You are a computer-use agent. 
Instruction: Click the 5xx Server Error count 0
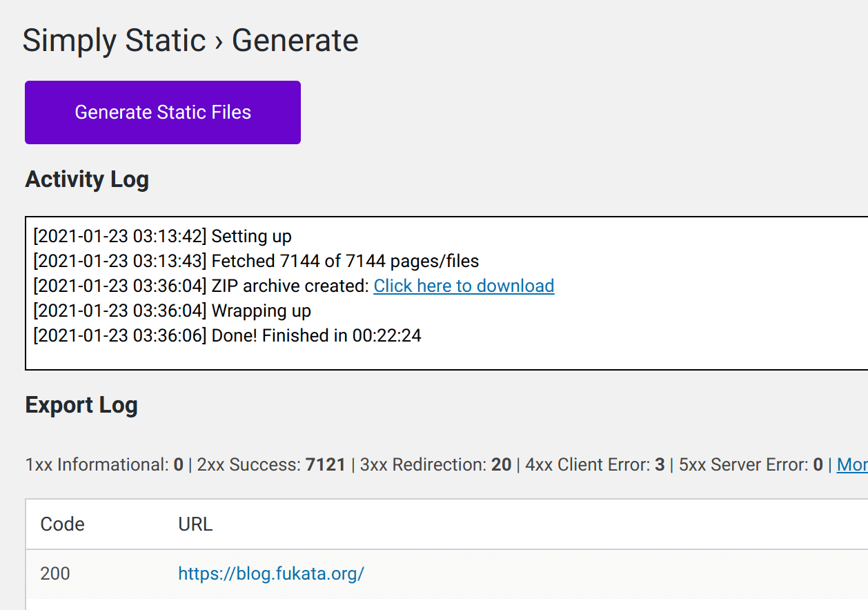pos(818,465)
